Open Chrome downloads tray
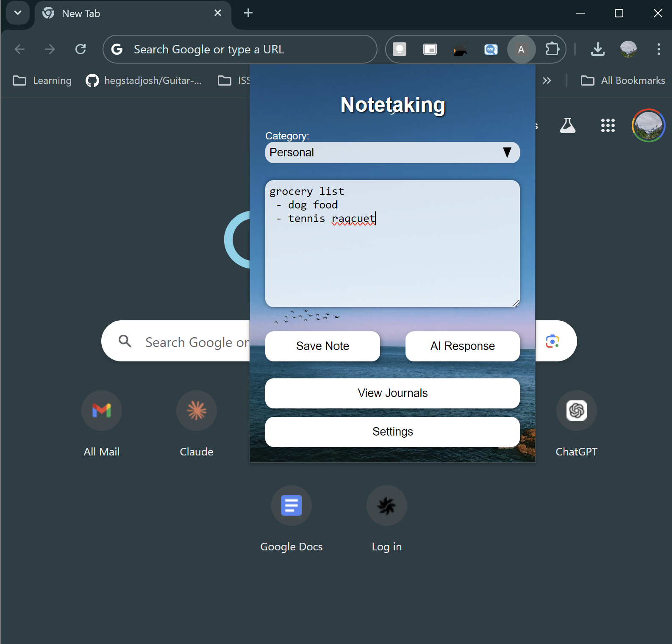The image size is (672, 644). pyautogui.click(x=598, y=49)
